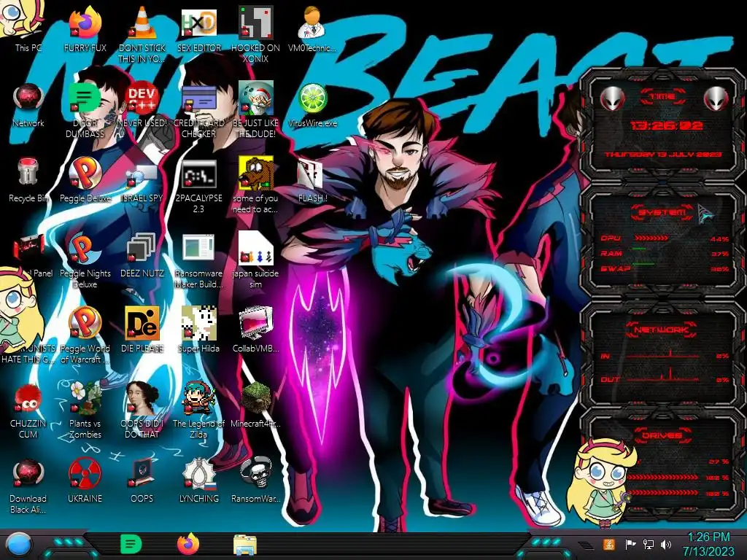
Task: Open the HxD hex editor shortcut
Action: click(199, 29)
